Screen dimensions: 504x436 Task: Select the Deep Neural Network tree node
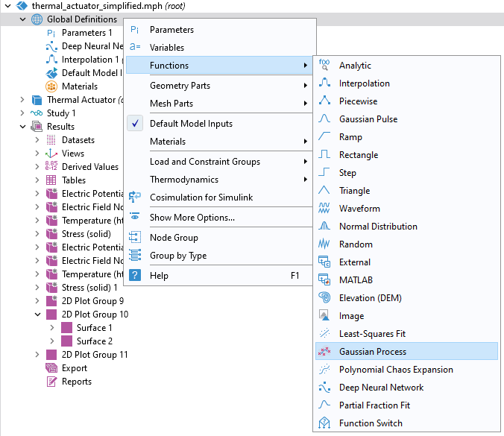click(x=92, y=46)
